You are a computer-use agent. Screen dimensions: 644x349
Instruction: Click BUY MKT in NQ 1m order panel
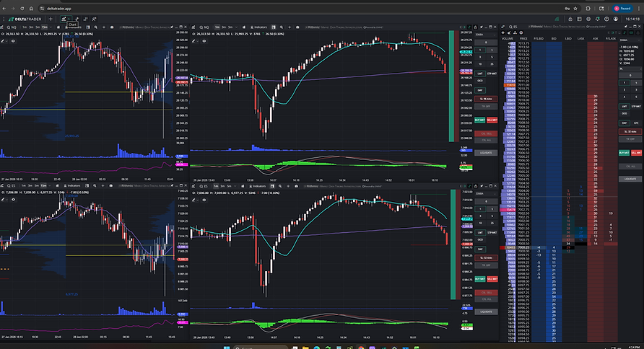click(x=479, y=120)
